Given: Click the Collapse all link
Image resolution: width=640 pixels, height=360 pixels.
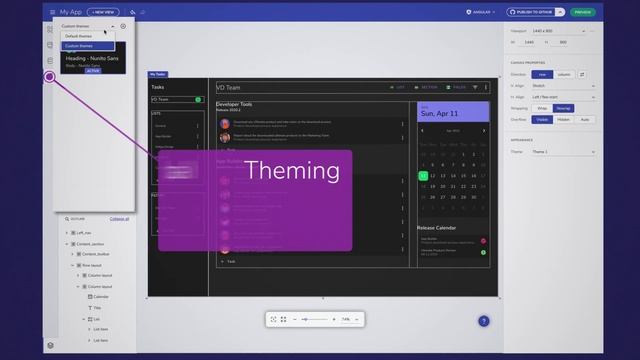Looking at the screenshot, I should [x=119, y=219].
